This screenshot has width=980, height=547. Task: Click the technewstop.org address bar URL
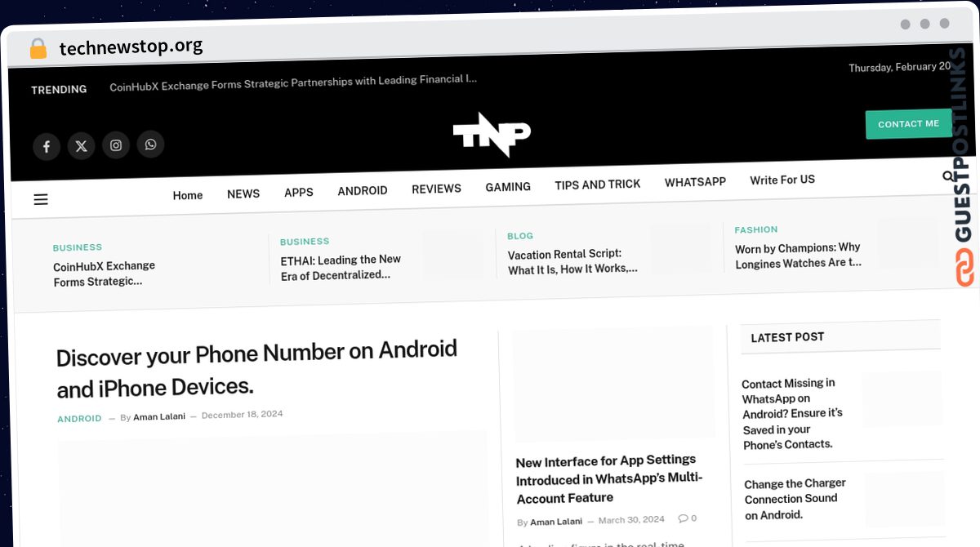[131, 47]
